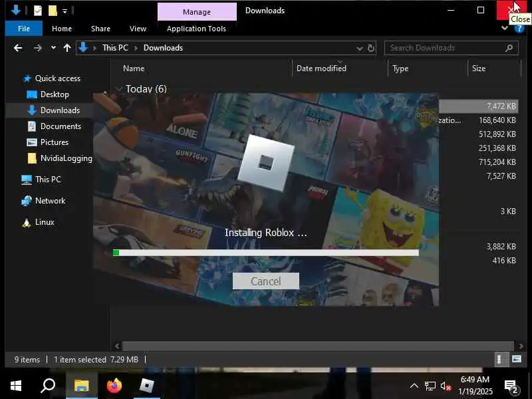Switch to the Share ribbon tab
This screenshot has width=532, height=399.
pos(100,29)
